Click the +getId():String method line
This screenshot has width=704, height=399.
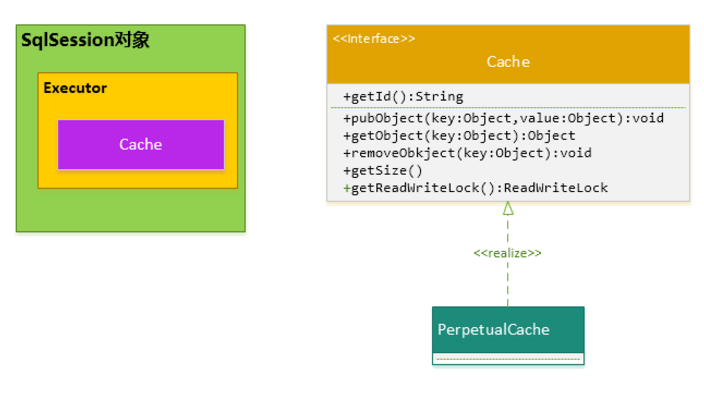[403, 96]
